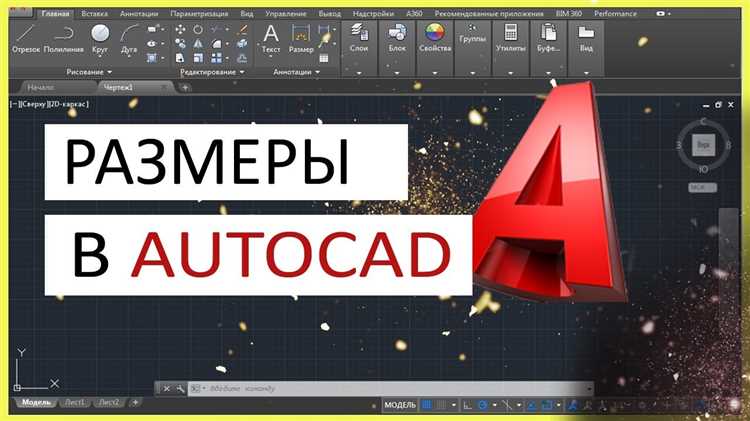
Task: Open the Управление ribbon tab
Action: point(286,14)
